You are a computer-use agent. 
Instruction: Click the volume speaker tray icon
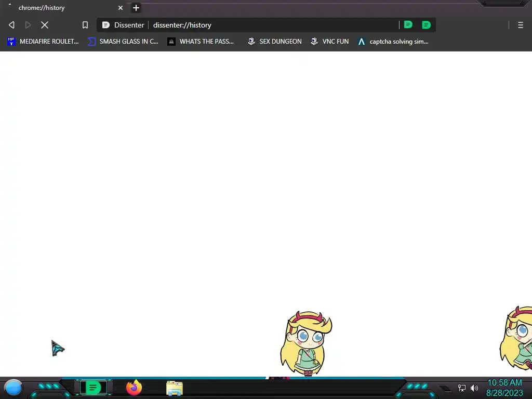474,388
